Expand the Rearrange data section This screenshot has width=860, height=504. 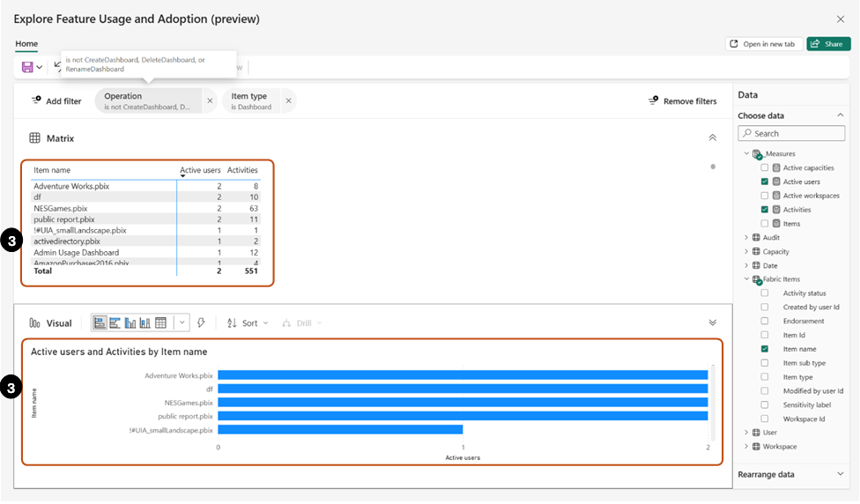tap(841, 474)
